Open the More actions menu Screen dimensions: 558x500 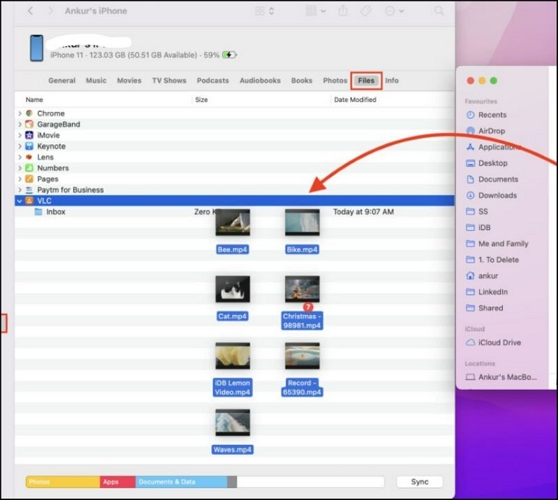click(x=394, y=11)
